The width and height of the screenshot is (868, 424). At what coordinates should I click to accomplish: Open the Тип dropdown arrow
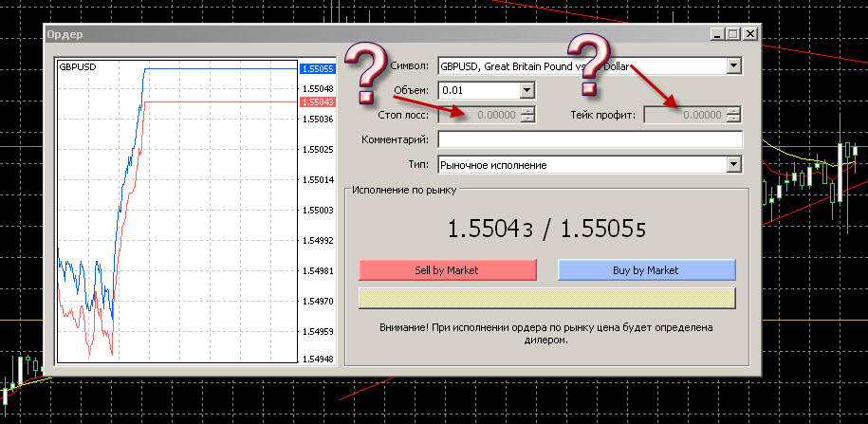[733, 164]
